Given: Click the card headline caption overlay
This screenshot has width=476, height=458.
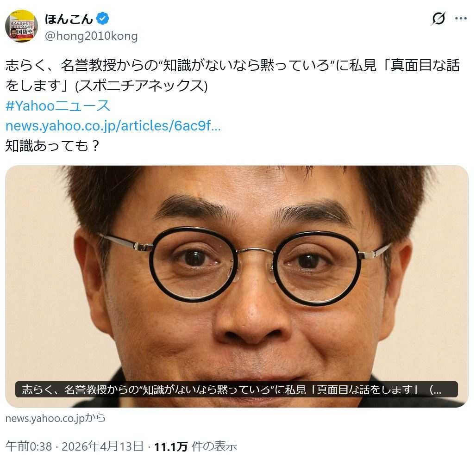Looking at the screenshot, I should (x=237, y=389).
